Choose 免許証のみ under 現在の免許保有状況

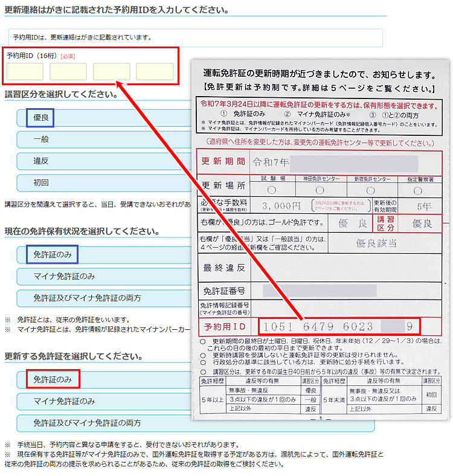click(53, 255)
